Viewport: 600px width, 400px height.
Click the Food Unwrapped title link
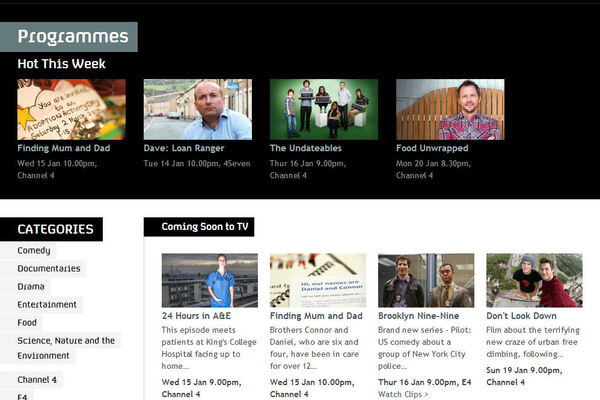(x=432, y=148)
